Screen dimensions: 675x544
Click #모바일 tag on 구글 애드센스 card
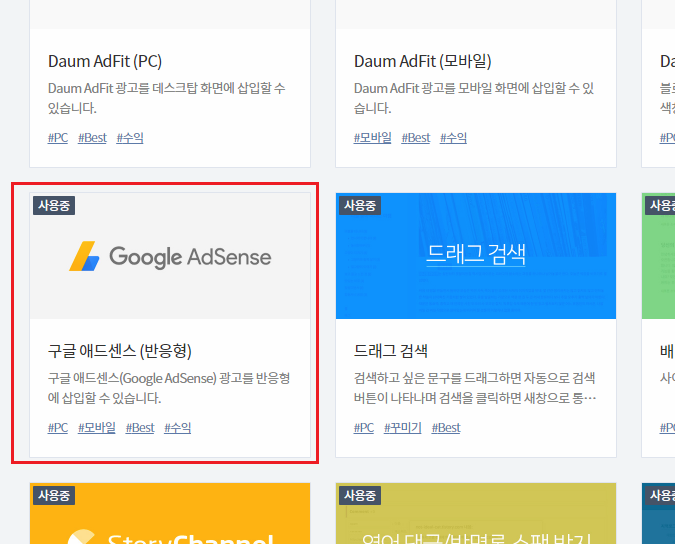97,428
